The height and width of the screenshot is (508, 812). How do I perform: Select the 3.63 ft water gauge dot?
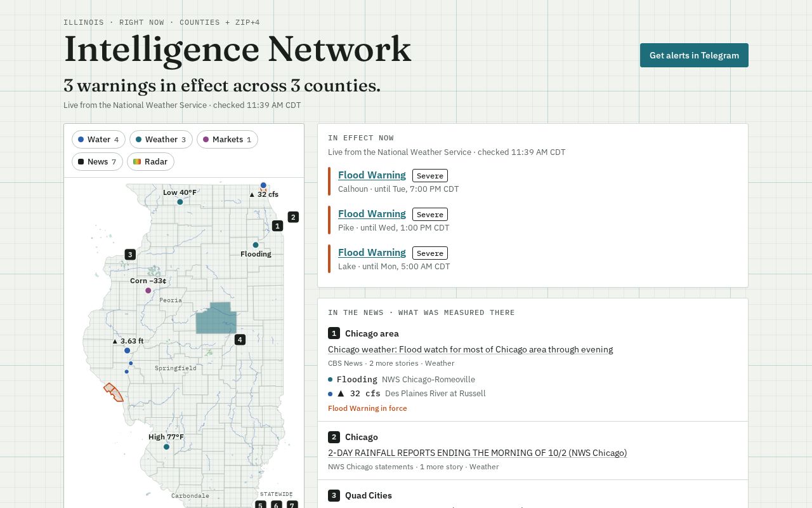128,351
